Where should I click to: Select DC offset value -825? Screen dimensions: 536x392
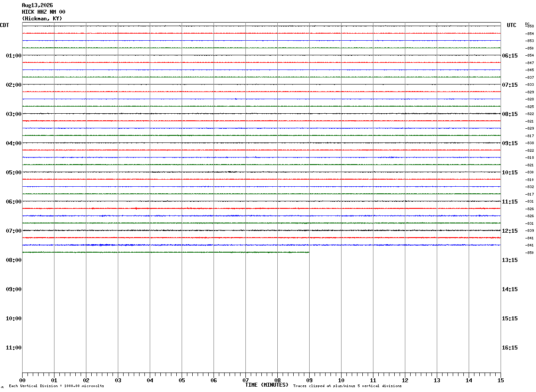pos(530,107)
